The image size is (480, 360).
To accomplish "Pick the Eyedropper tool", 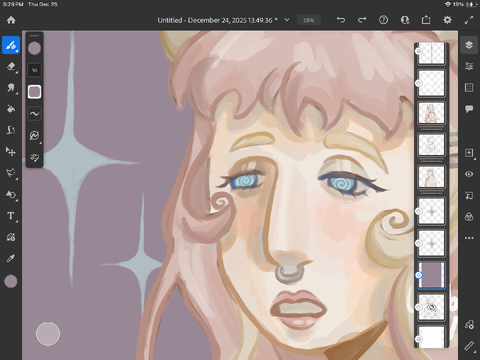I will tap(11, 258).
